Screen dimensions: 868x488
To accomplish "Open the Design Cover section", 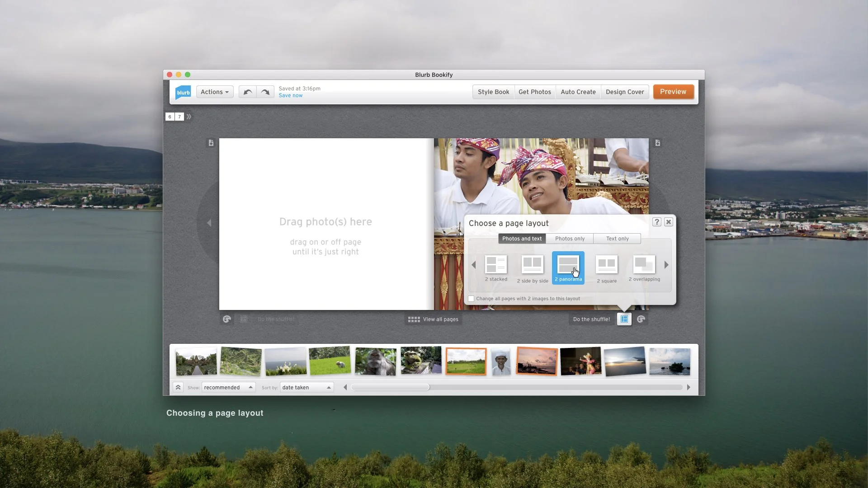I will pyautogui.click(x=625, y=92).
